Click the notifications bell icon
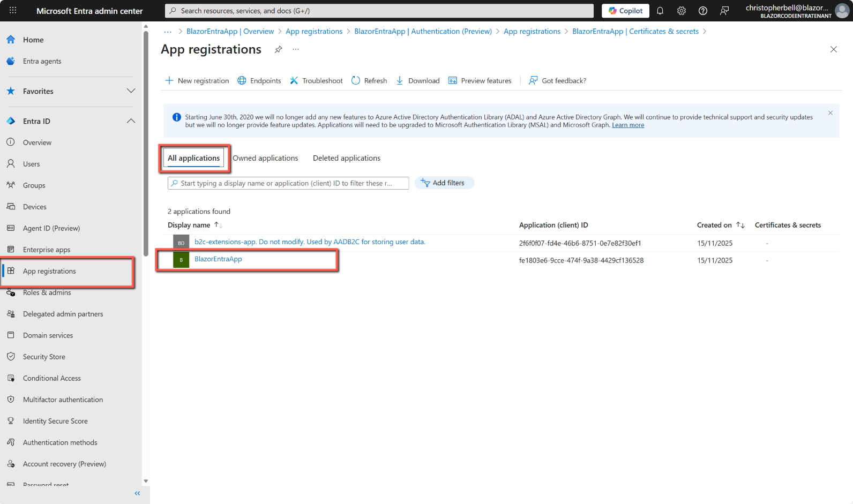Image resolution: width=853 pixels, height=504 pixels. coord(660,11)
